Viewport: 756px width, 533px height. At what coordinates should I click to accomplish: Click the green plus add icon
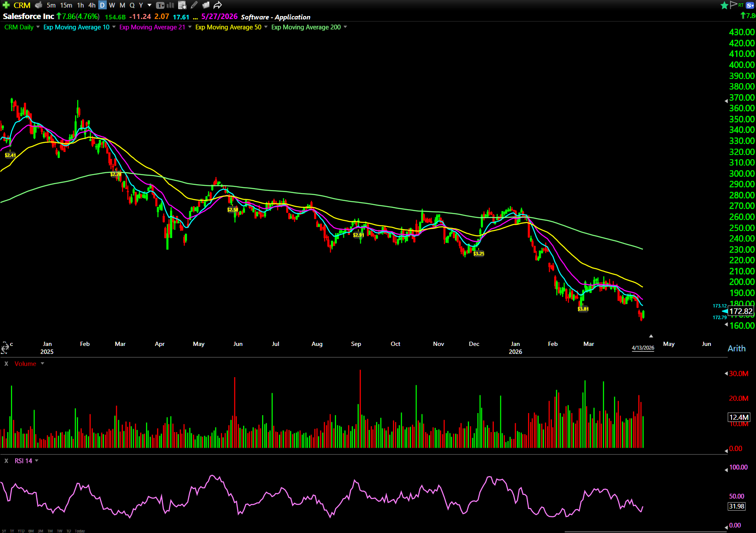(x=6, y=5)
